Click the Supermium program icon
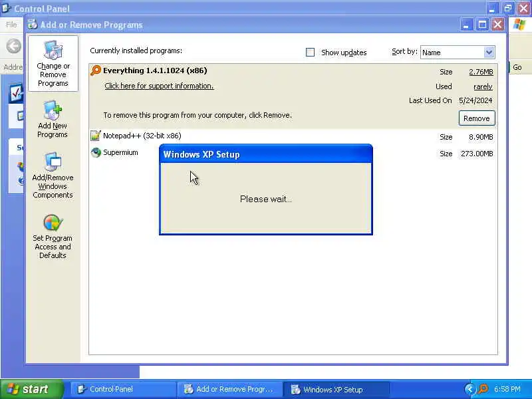This screenshot has height=399, width=532. [x=96, y=153]
